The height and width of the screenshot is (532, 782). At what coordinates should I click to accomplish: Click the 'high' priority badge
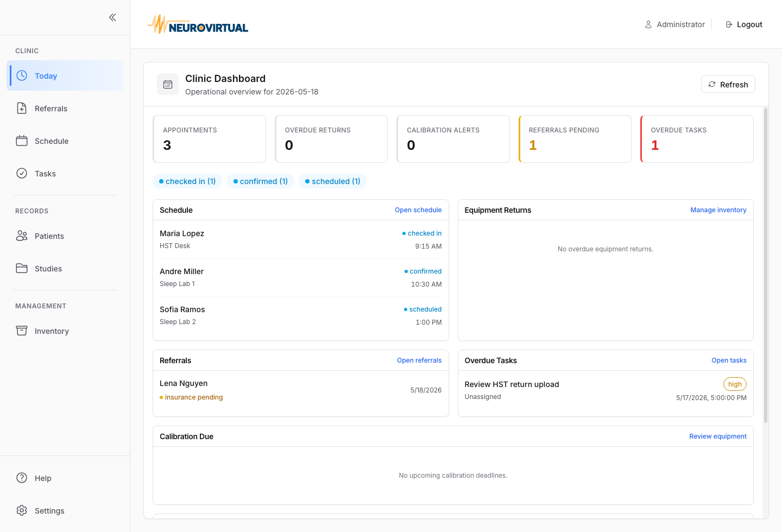pyautogui.click(x=735, y=384)
